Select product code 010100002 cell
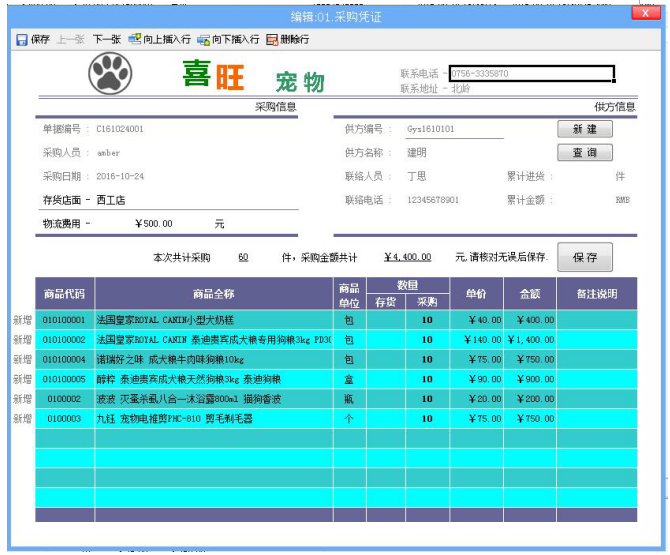 click(65, 340)
